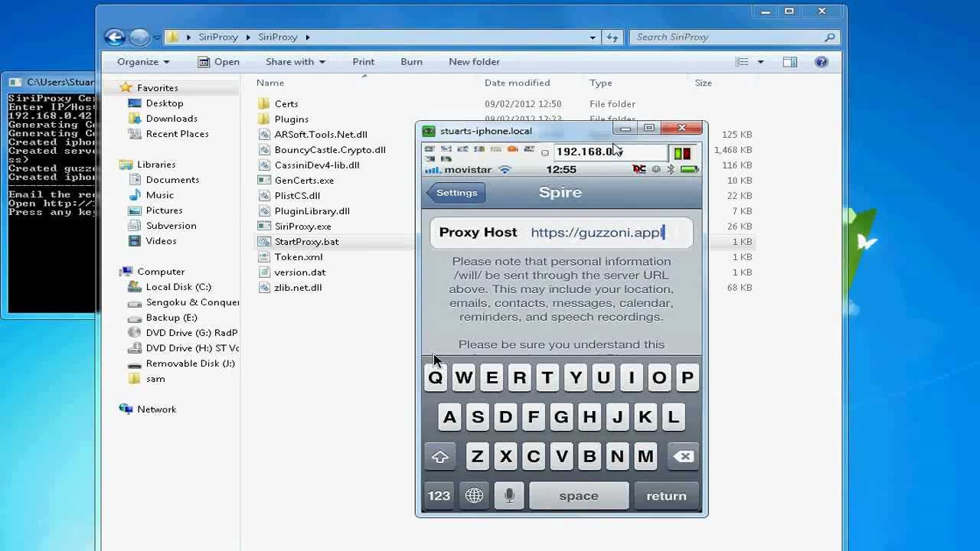Open Explorer help
This screenshot has height=551, width=980.
[822, 62]
